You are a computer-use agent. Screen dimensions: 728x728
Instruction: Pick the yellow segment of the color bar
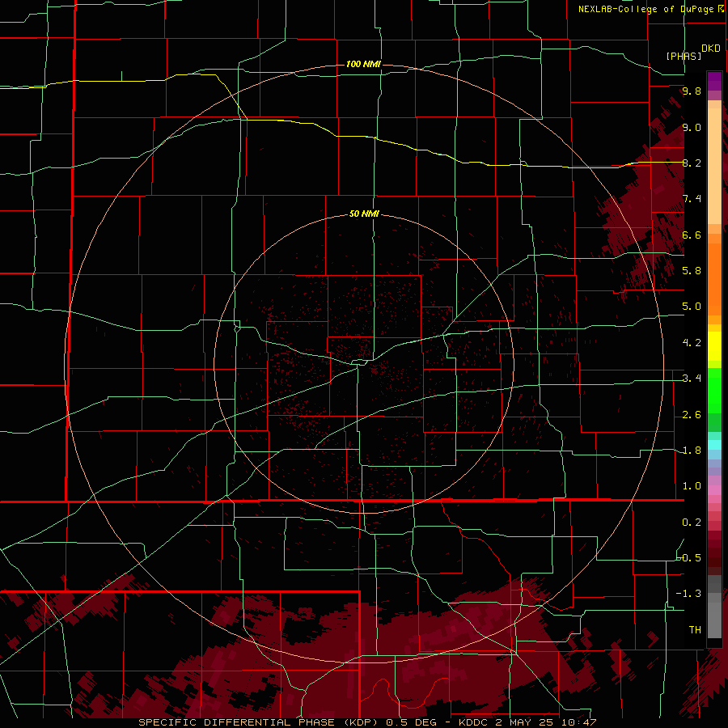click(714, 346)
